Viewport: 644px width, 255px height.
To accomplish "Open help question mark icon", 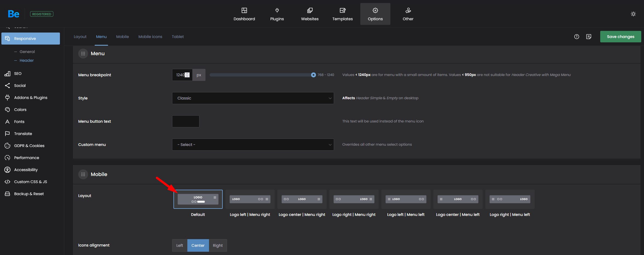I will [x=577, y=37].
